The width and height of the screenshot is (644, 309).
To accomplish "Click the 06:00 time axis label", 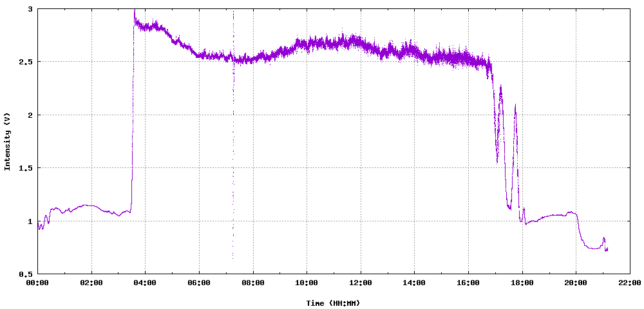I will tap(199, 283).
